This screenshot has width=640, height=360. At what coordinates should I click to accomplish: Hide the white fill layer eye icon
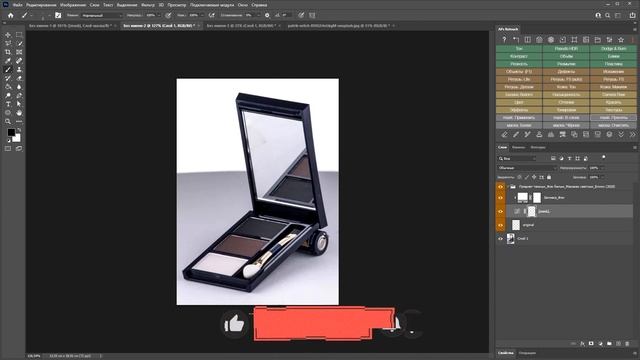(x=500, y=198)
